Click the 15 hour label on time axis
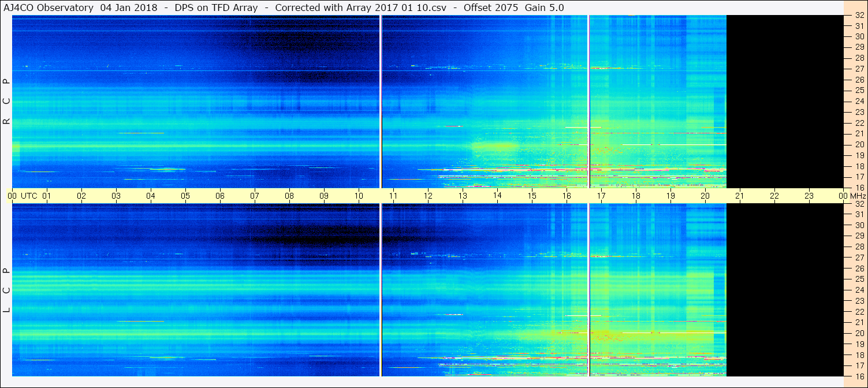Screen dimensions: 868x388 pyautogui.click(x=532, y=196)
